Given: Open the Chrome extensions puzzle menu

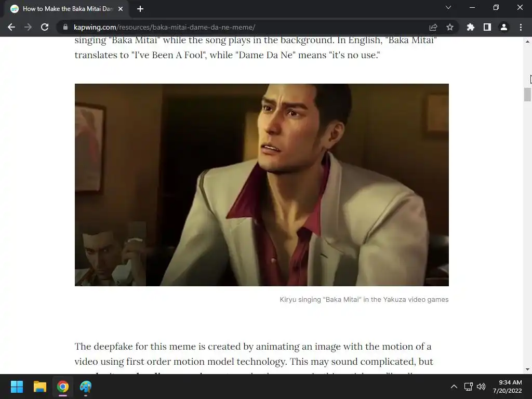Looking at the screenshot, I should pos(471,27).
